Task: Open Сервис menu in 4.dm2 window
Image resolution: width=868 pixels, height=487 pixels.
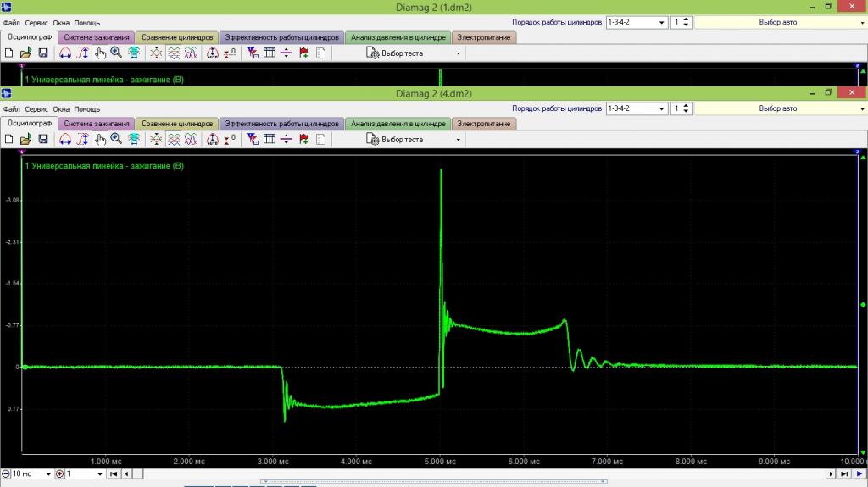Action: (x=36, y=109)
